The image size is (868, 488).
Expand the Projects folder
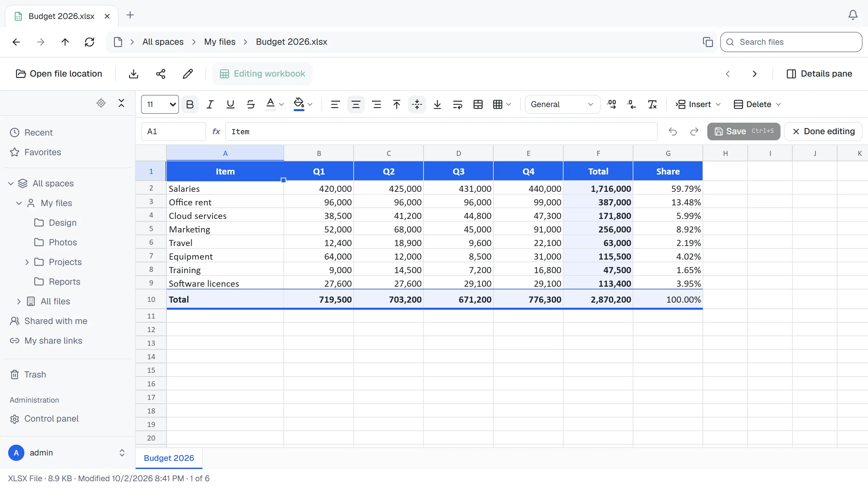point(27,262)
